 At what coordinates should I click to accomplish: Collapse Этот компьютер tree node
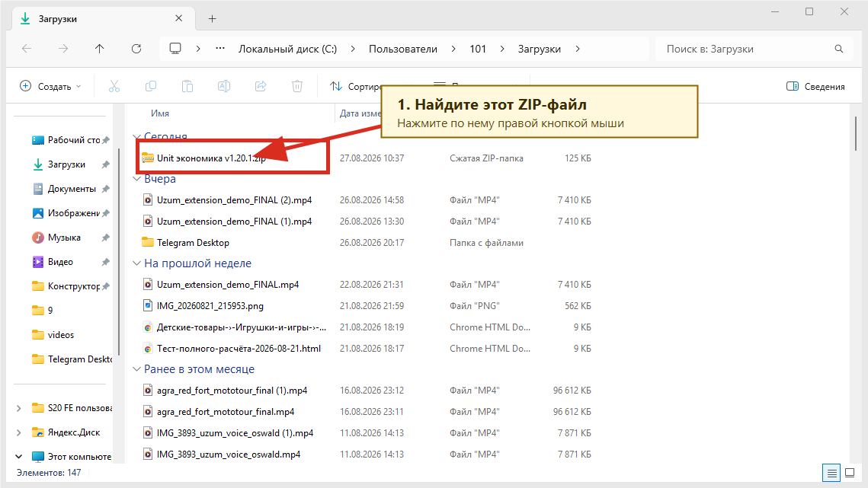click(x=19, y=457)
